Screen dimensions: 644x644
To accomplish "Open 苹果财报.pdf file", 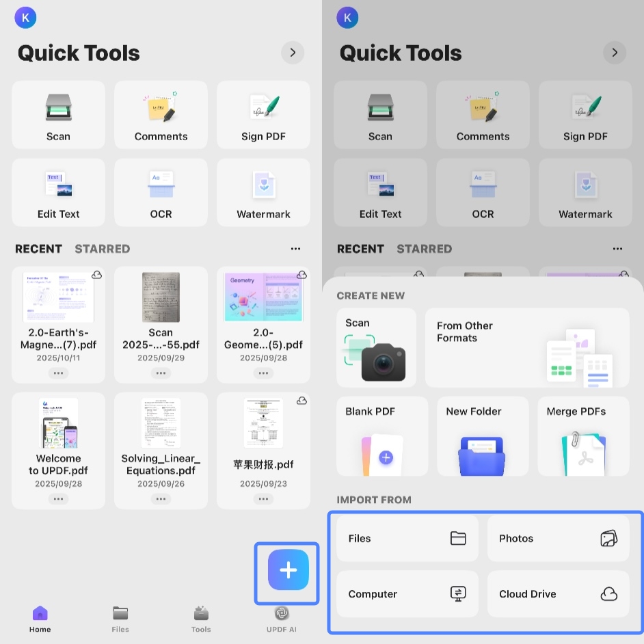I will pyautogui.click(x=263, y=451).
